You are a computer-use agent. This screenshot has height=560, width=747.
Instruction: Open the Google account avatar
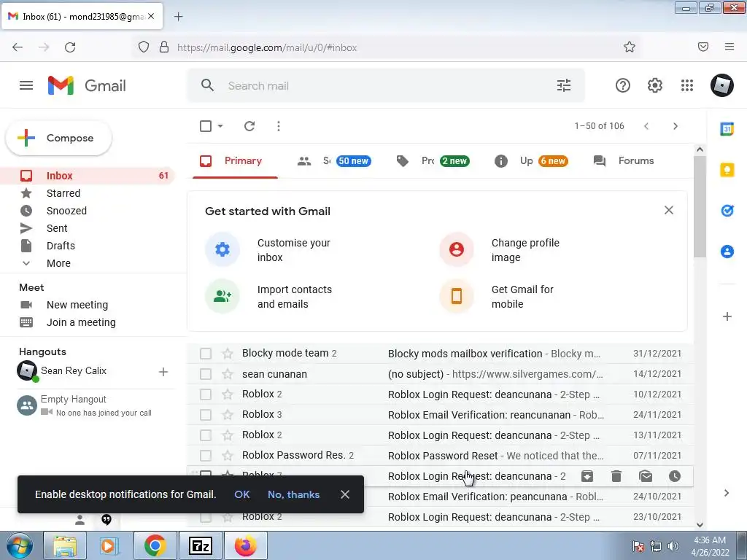coord(721,86)
